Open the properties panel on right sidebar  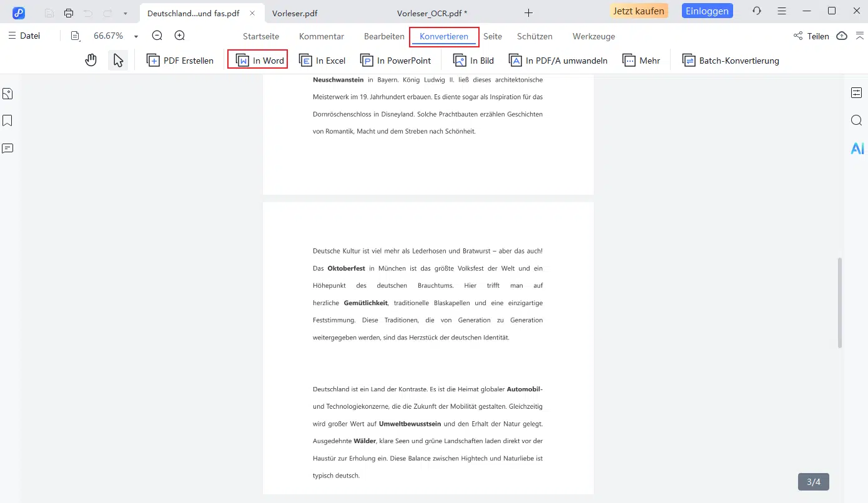click(857, 93)
